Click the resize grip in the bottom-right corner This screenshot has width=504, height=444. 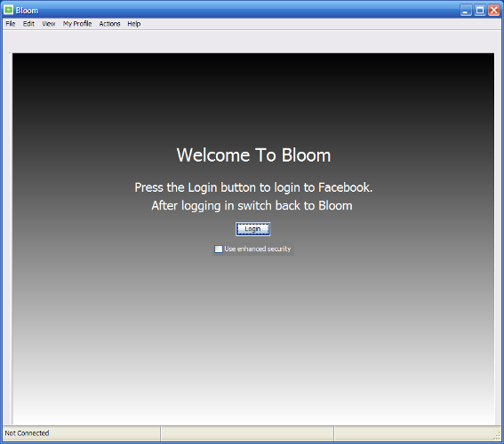(x=497, y=436)
